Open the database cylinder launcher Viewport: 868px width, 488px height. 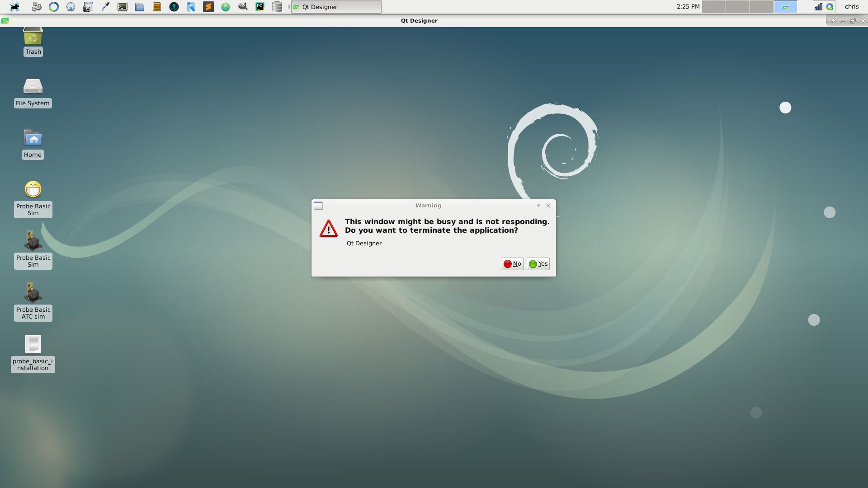click(277, 7)
